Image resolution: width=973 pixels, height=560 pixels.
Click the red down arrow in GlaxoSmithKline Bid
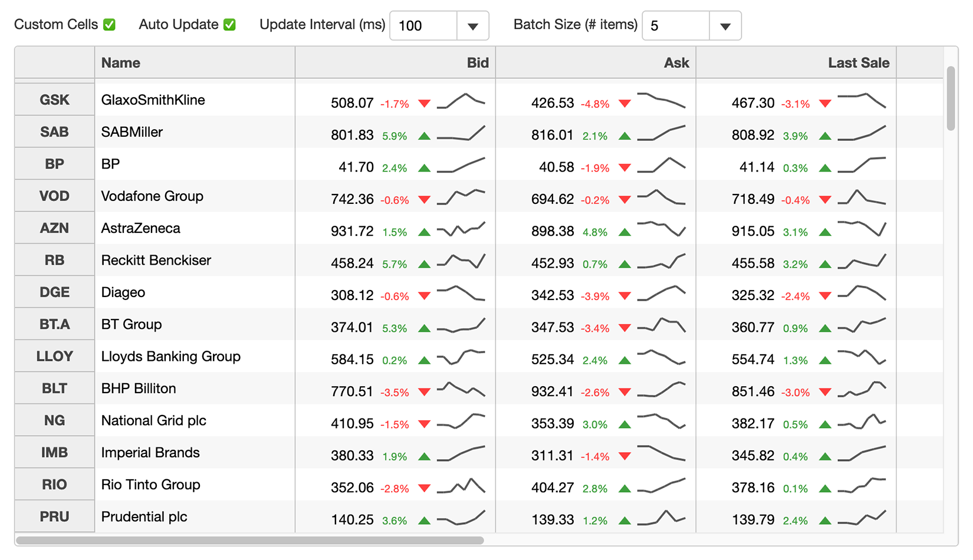424,104
